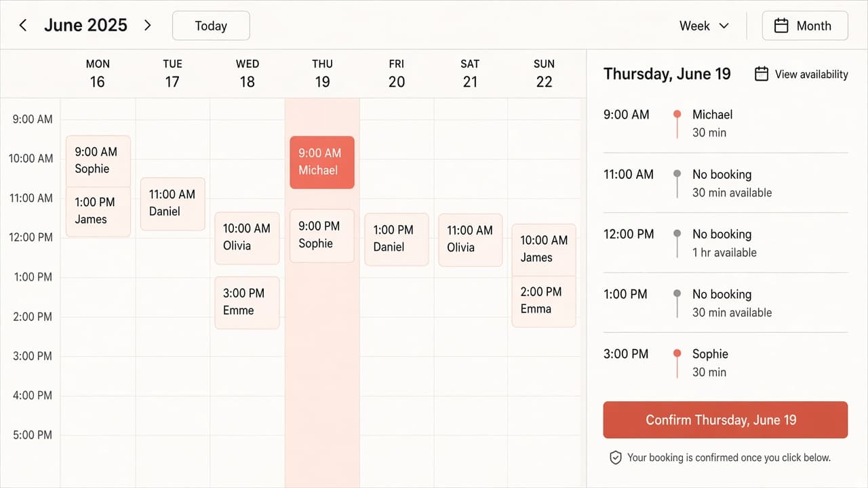Image resolution: width=868 pixels, height=488 pixels.
Task: Select the MON 16 day header
Action: (x=98, y=73)
